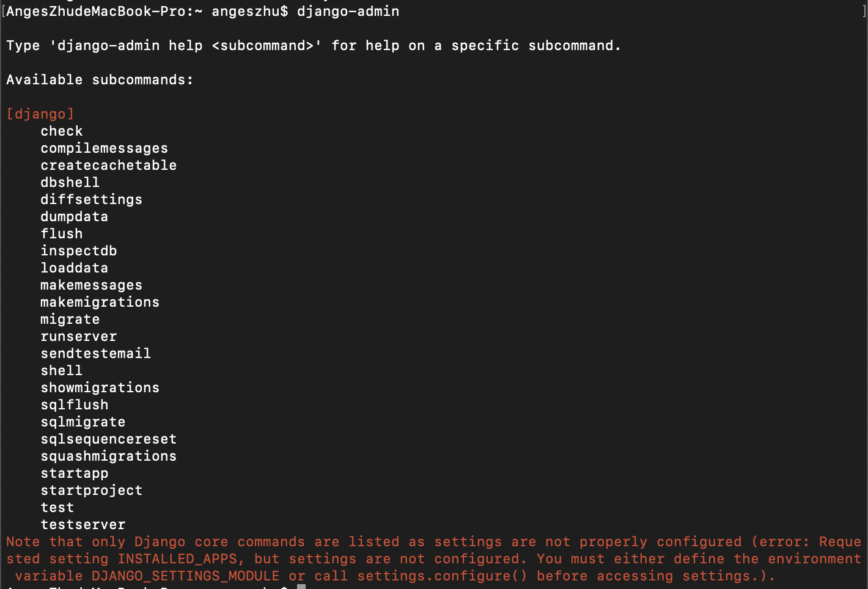Image resolution: width=868 pixels, height=589 pixels.
Task: Select the 'createcachetable' subcommand line
Action: click(108, 166)
